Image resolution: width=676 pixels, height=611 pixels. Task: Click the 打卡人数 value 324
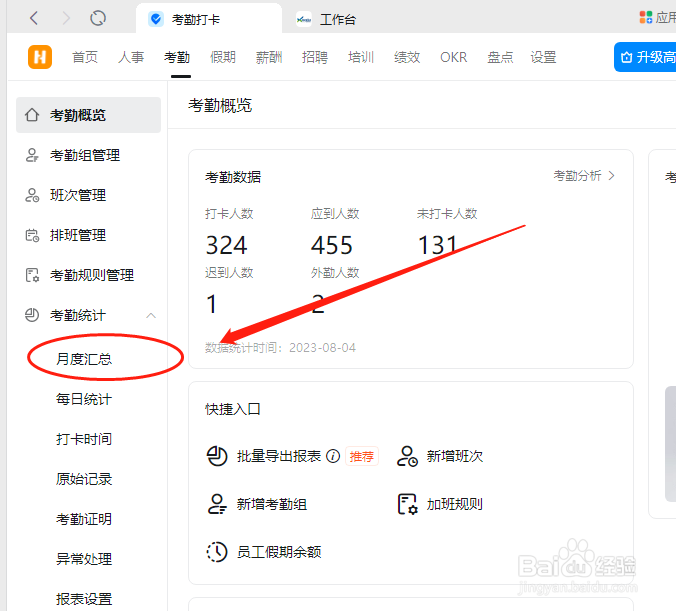point(226,245)
